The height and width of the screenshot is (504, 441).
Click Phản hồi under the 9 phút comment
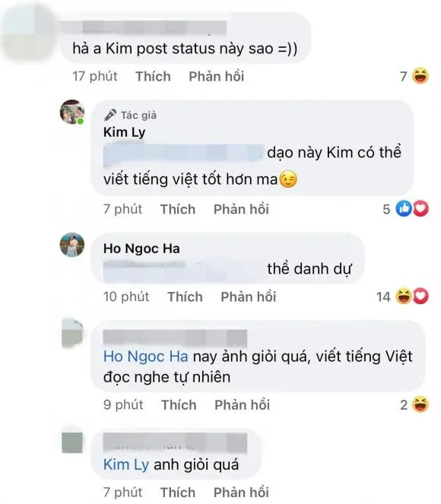click(x=243, y=405)
